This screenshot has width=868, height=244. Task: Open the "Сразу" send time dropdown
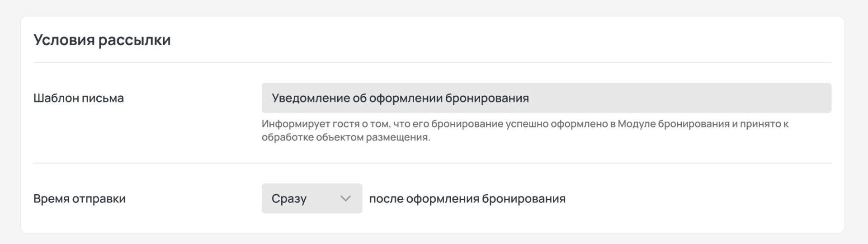311,198
